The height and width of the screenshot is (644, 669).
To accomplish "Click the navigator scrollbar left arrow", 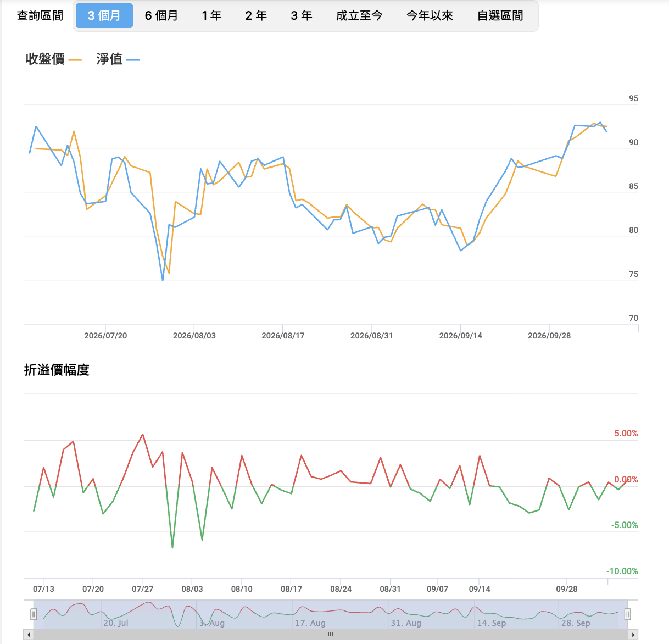I will (29, 634).
